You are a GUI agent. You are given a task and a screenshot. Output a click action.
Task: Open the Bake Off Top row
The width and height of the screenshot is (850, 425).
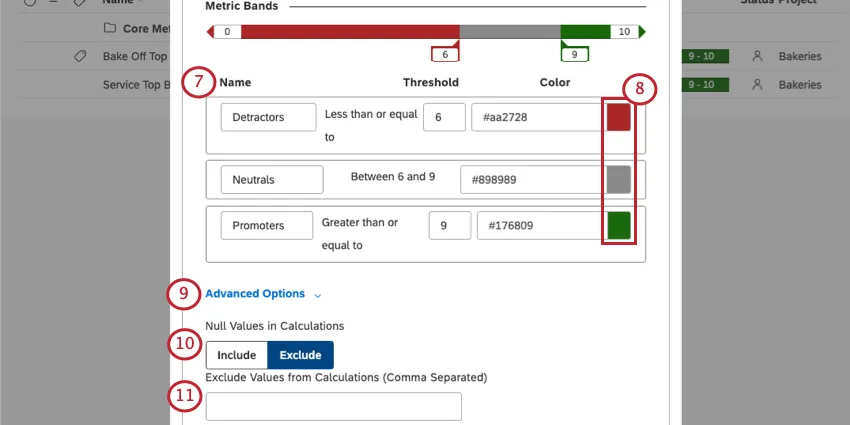(x=135, y=56)
